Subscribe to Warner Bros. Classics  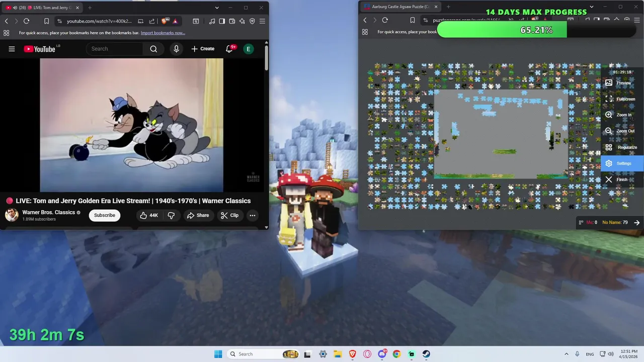105,215
